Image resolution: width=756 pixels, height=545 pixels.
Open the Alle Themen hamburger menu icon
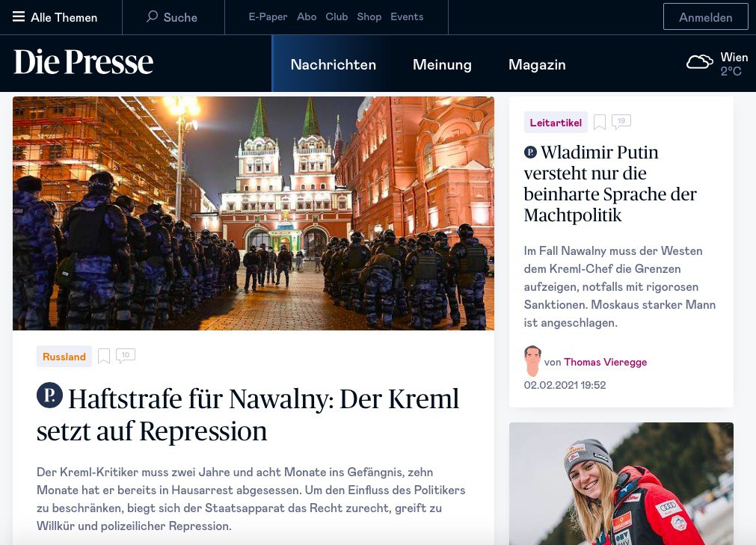(x=19, y=17)
